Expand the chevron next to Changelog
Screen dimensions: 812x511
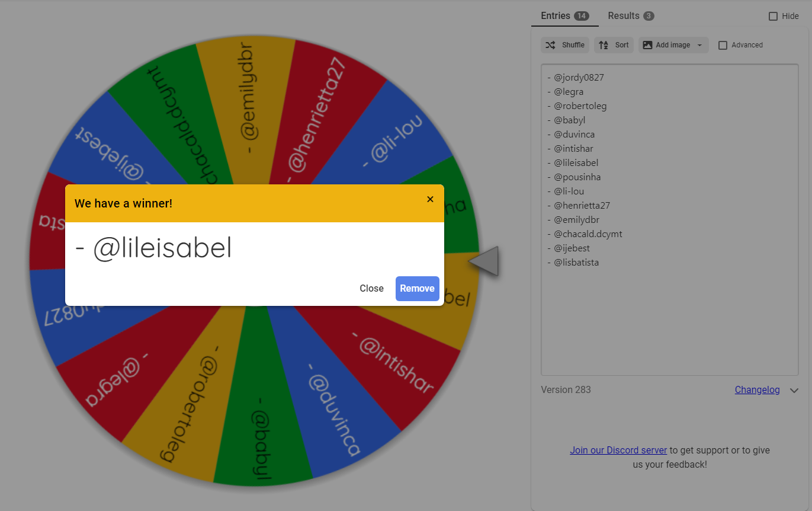pyautogui.click(x=794, y=390)
